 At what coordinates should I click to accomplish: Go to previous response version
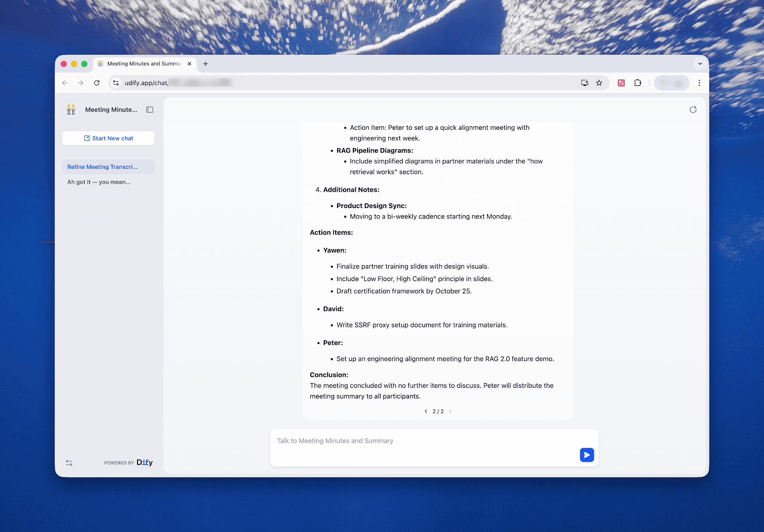(426, 411)
